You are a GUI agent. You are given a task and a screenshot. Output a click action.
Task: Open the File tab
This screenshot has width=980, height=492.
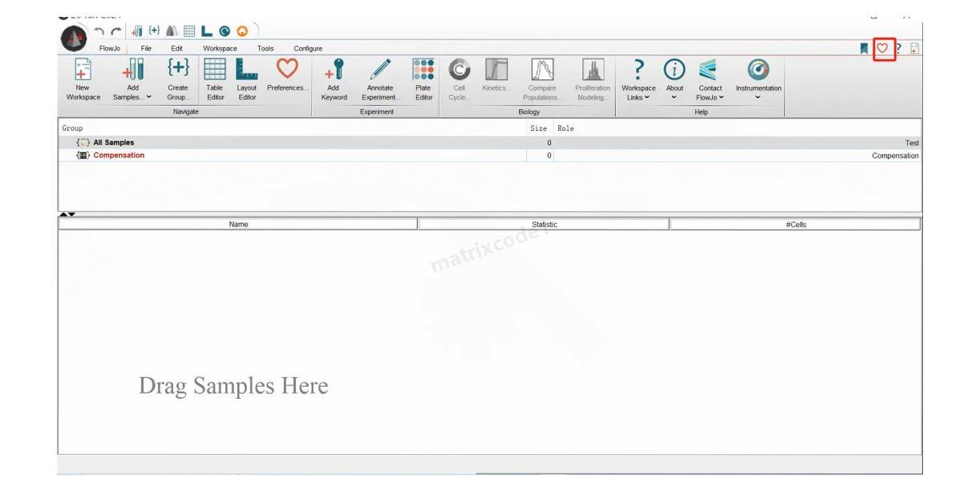click(146, 49)
